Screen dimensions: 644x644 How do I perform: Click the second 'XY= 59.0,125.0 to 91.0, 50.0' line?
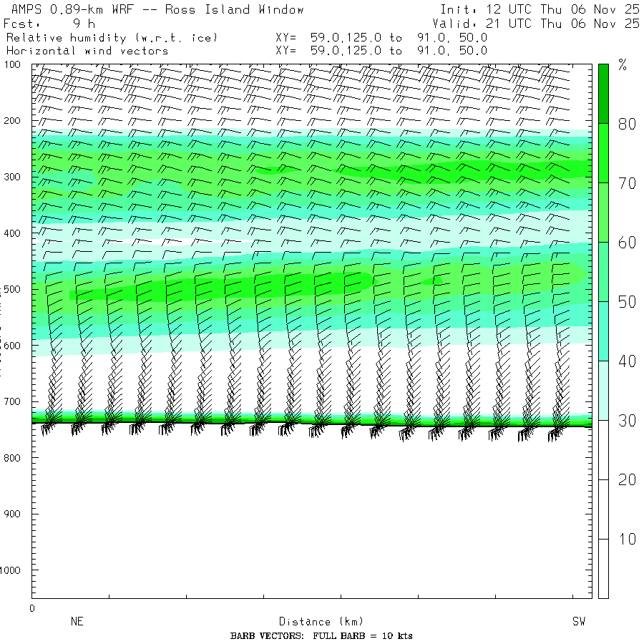[x=381, y=51]
